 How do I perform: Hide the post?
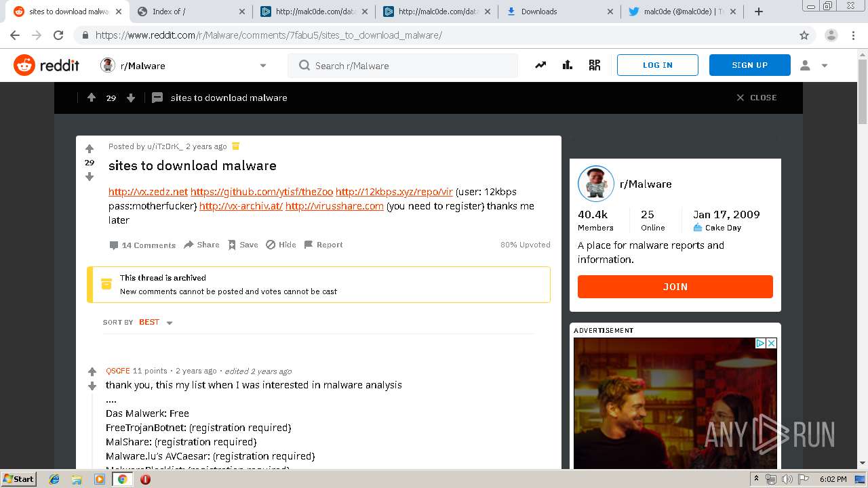tap(281, 245)
